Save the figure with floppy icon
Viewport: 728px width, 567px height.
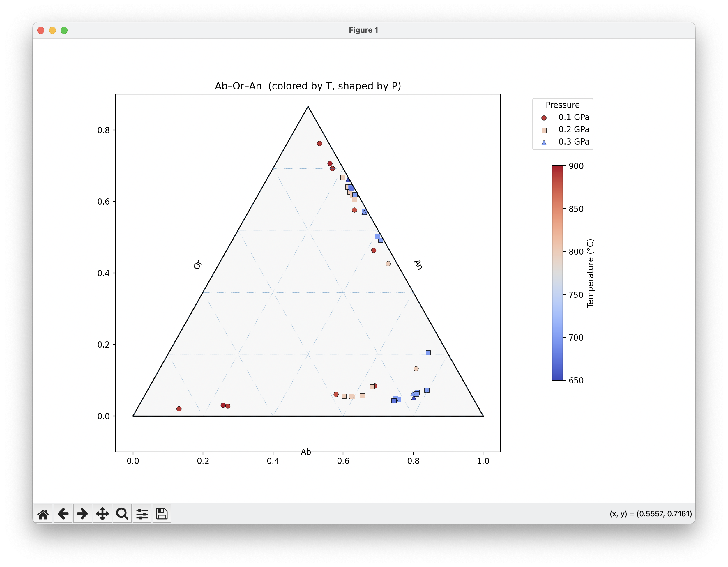click(x=162, y=514)
